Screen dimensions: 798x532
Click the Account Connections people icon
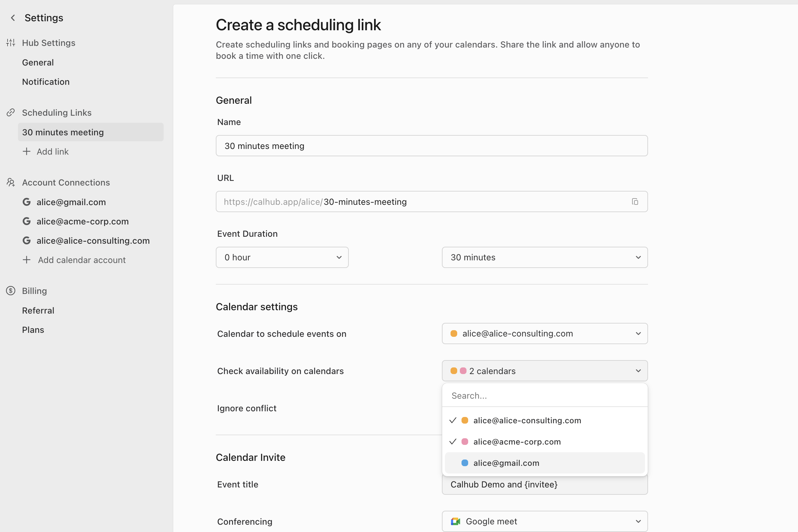click(x=11, y=183)
